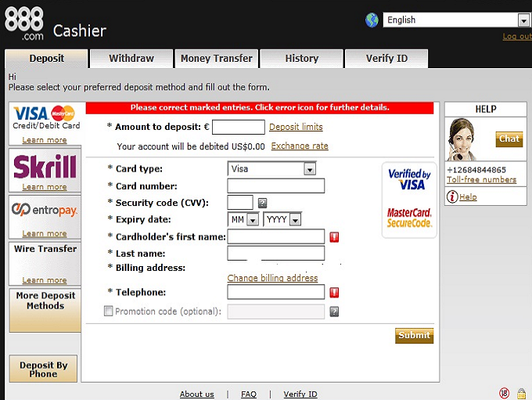
Task: Click the disabled Promotion code field
Action: [x=276, y=312]
